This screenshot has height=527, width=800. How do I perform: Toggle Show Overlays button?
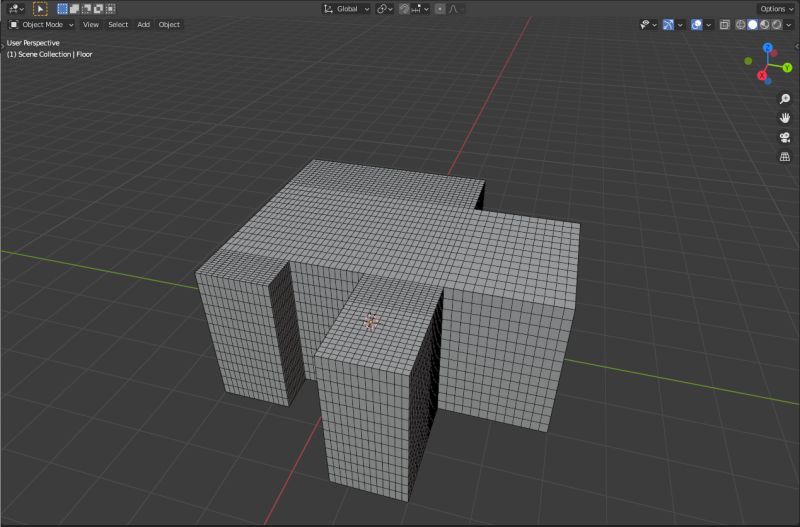(696, 24)
